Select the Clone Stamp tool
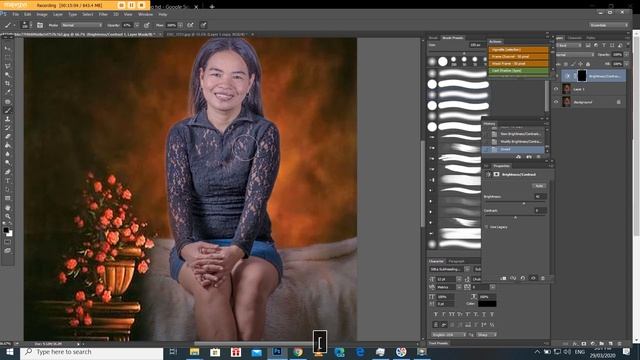640x360 pixels. (x=7, y=119)
